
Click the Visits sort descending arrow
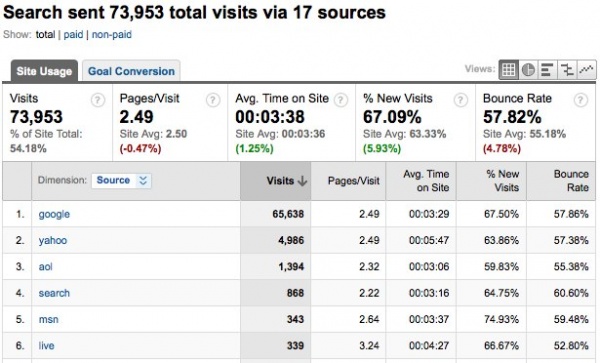click(x=302, y=181)
